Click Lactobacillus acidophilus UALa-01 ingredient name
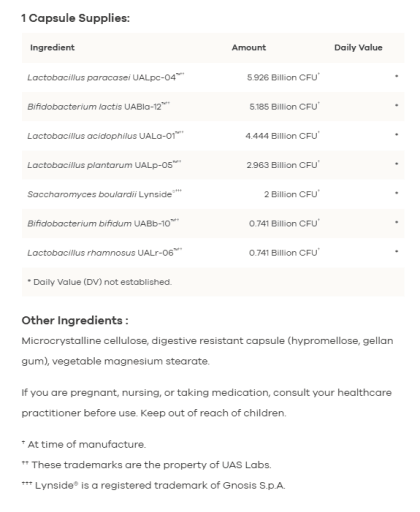 point(105,136)
